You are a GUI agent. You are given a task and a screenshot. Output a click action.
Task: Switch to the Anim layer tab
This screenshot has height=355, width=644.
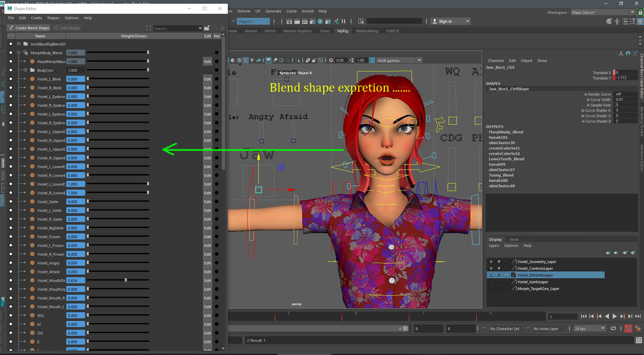point(514,239)
